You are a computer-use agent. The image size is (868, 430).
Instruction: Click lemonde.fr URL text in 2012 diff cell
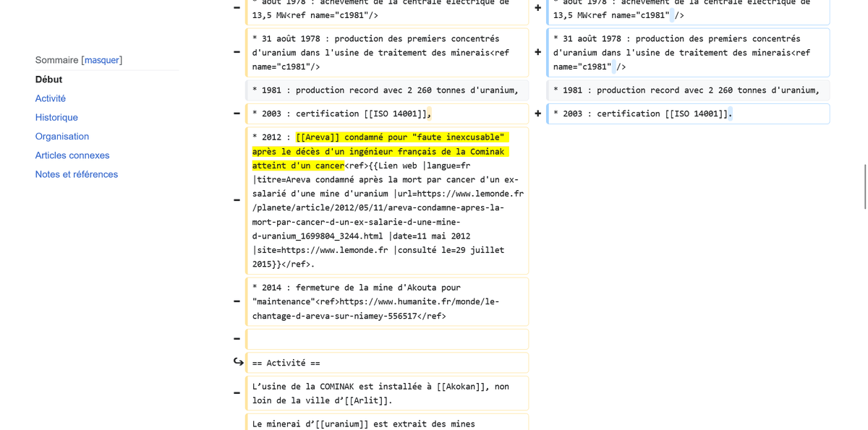(388, 215)
